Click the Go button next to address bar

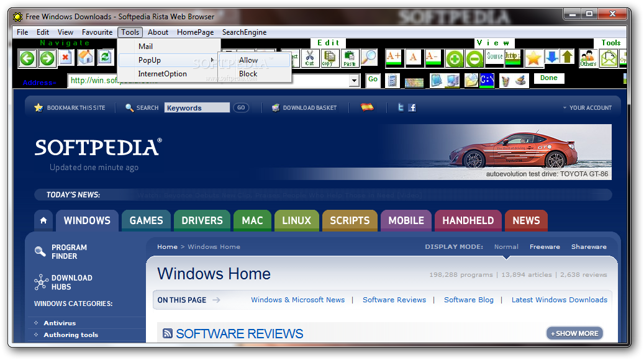click(x=373, y=80)
